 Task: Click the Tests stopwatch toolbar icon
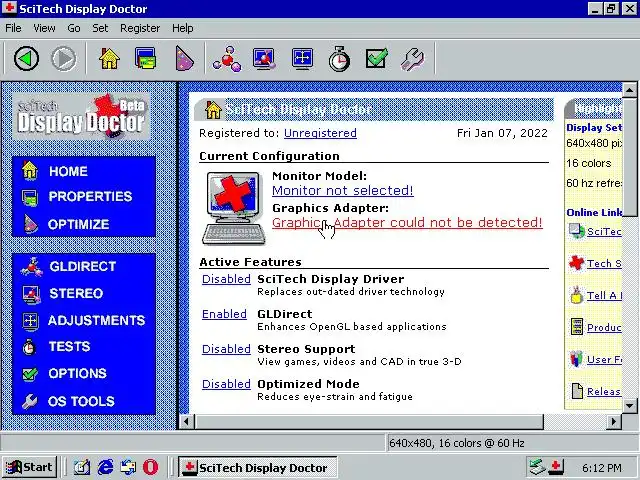[339, 59]
